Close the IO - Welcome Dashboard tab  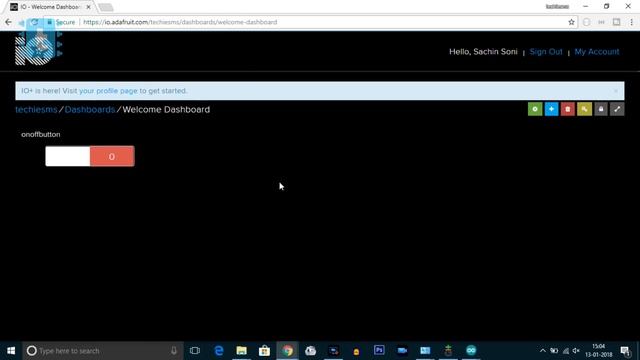click(89, 7)
